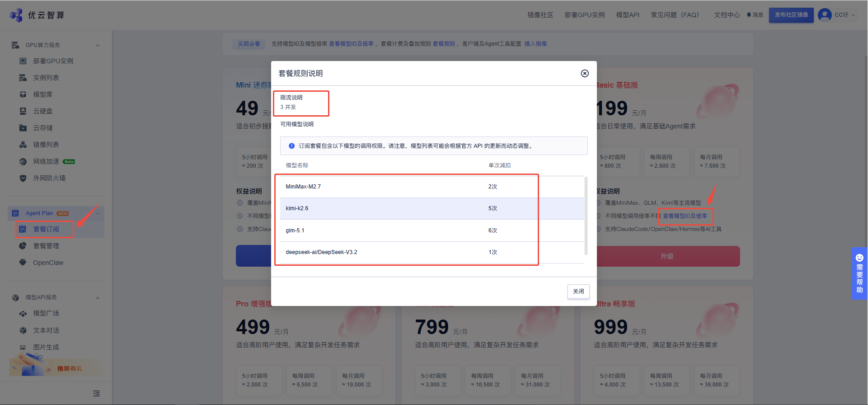Image resolution: width=868 pixels, height=405 pixels.
Task: Click the 图片生成 sidebar icon
Action: click(23, 347)
